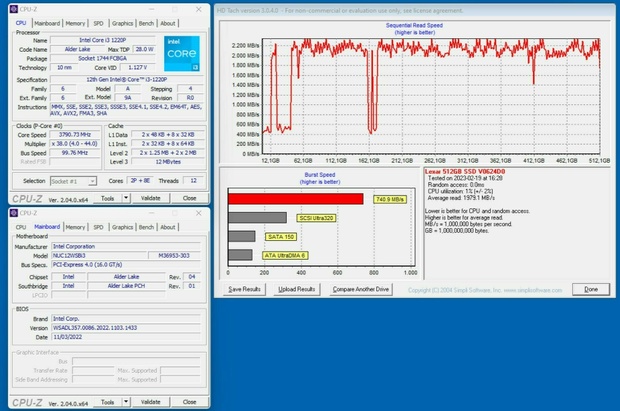Click Validate in bottom CPU-Z window

coord(151,402)
